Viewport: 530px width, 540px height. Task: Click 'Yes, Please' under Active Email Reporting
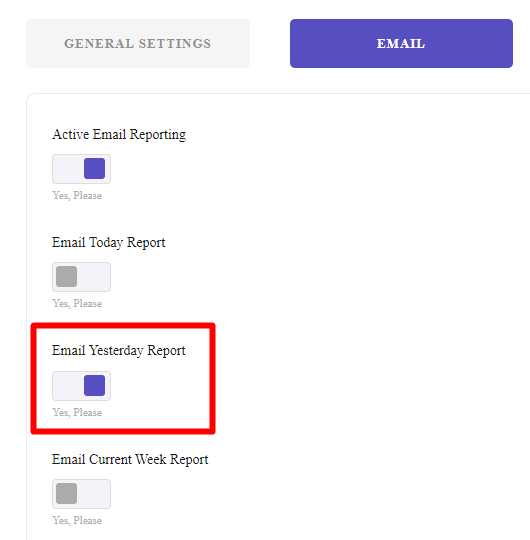pos(77,196)
